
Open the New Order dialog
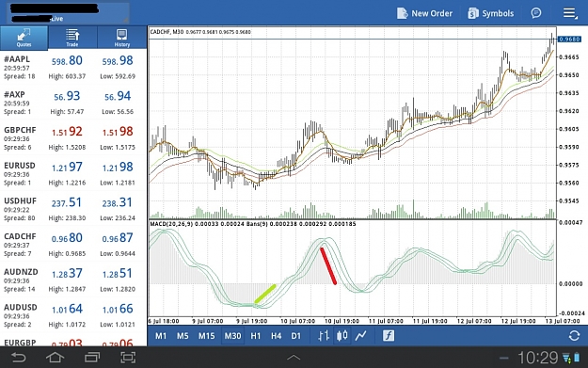(x=424, y=13)
